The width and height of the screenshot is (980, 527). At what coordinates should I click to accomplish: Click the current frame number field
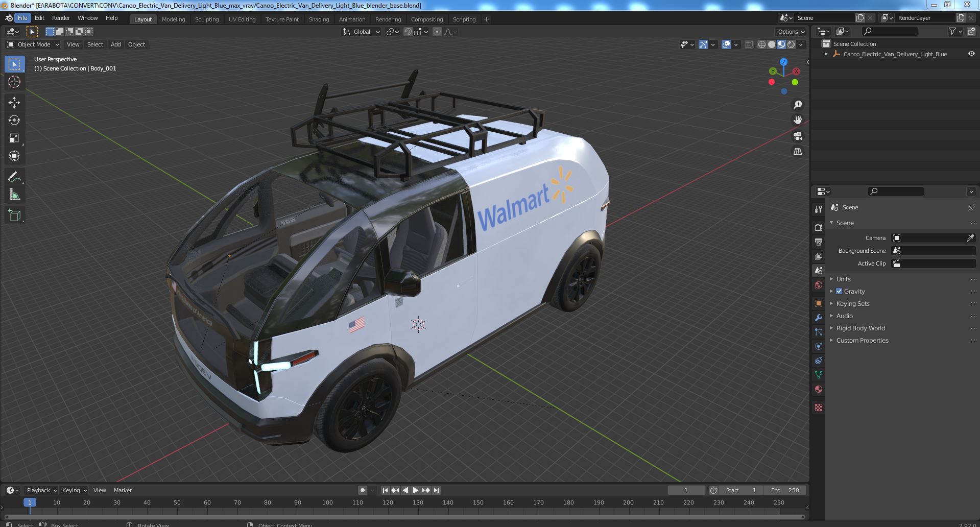[686, 490]
